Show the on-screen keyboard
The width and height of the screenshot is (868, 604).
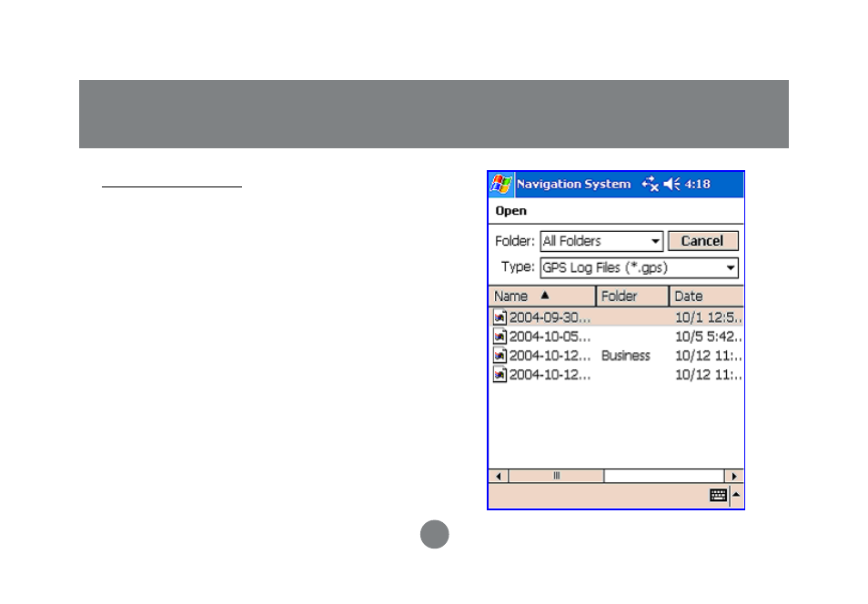tap(719, 495)
